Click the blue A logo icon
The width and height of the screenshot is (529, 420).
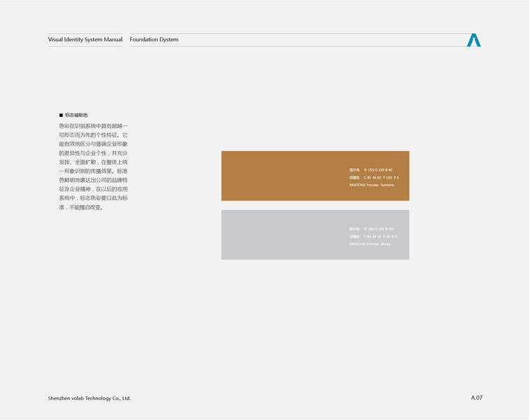point(474,40)
